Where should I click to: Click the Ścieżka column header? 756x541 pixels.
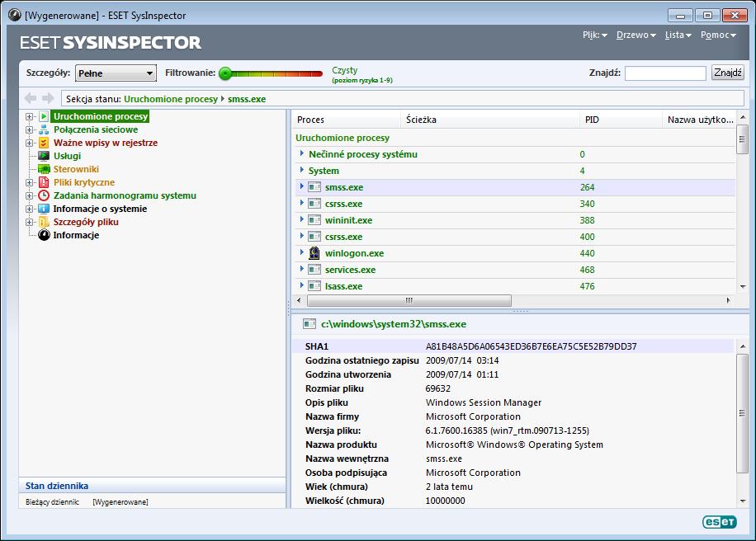490,120
